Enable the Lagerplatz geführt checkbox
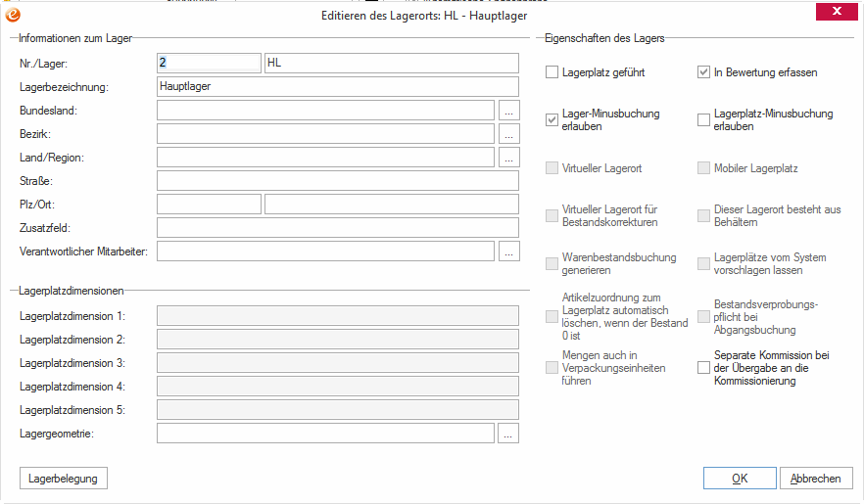Image resolution: width=864 pixels, height=504 pixels. coord(552,72)
